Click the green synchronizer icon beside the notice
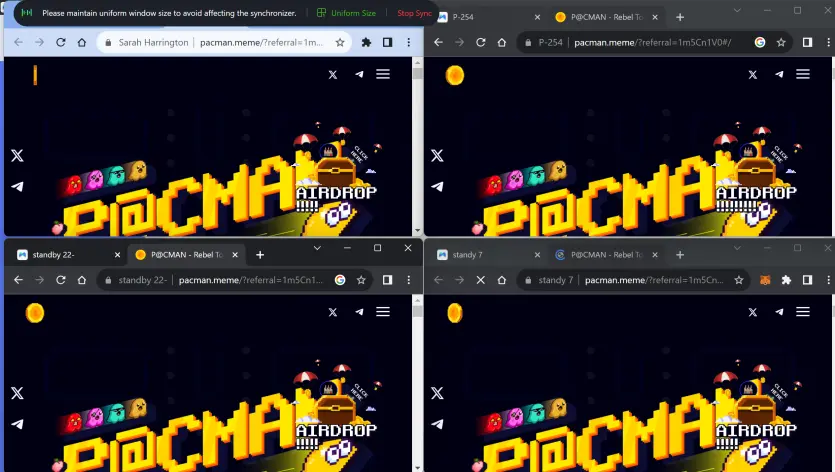The width and height of the screenshot is (835, 472). point(27,13)
